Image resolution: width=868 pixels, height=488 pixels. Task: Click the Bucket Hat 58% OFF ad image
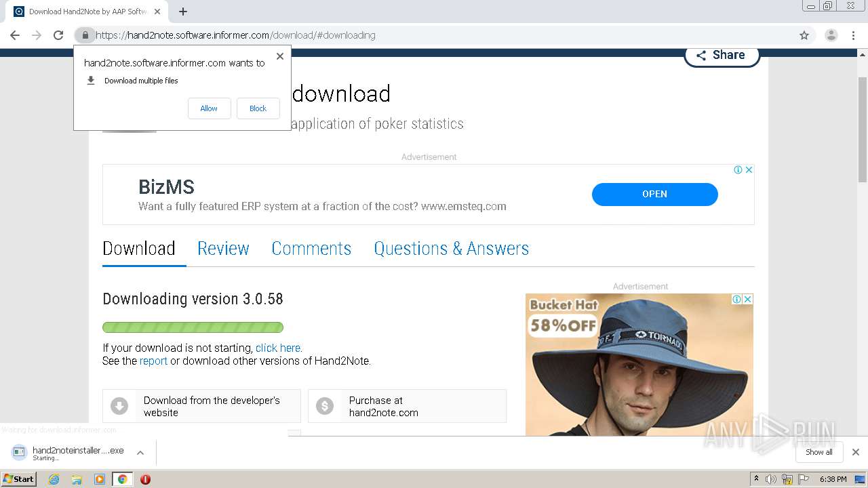(x=639, y=365)
